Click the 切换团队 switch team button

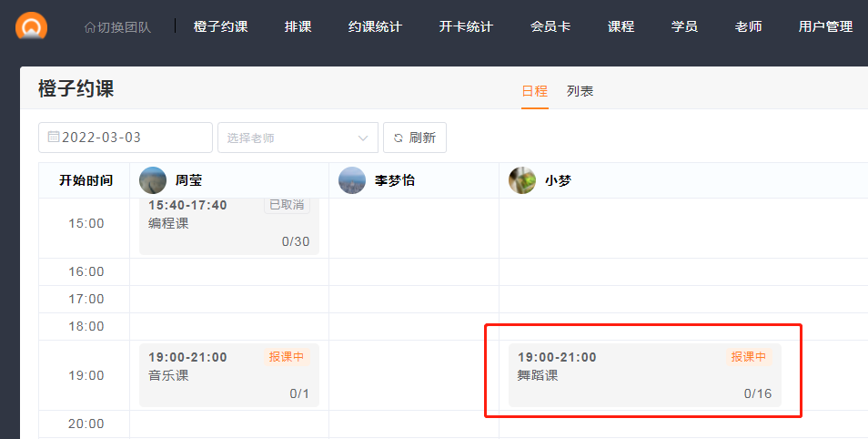click(x=117, y=27)
